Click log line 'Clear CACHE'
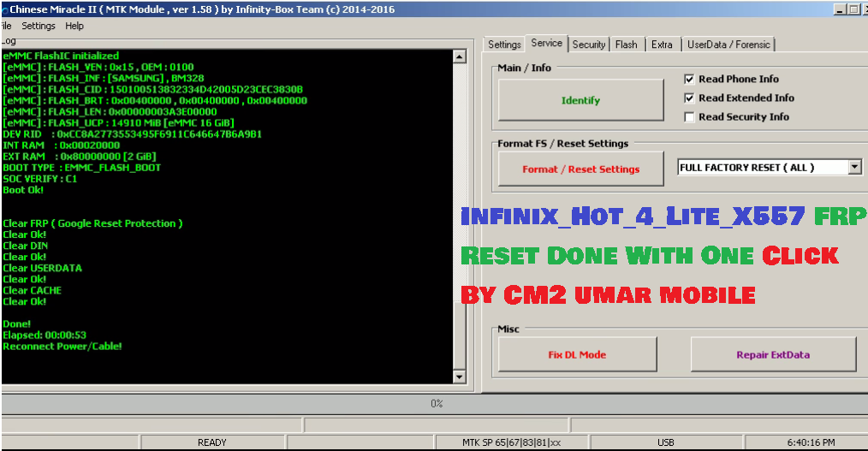This screenshot has width=868, height=451. point(32,290)
